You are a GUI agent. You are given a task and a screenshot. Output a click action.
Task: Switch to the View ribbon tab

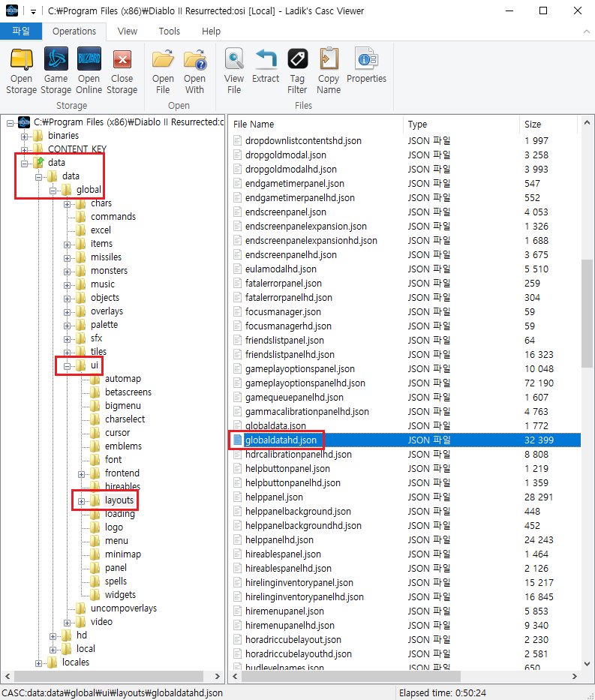(x=128, y=32)
